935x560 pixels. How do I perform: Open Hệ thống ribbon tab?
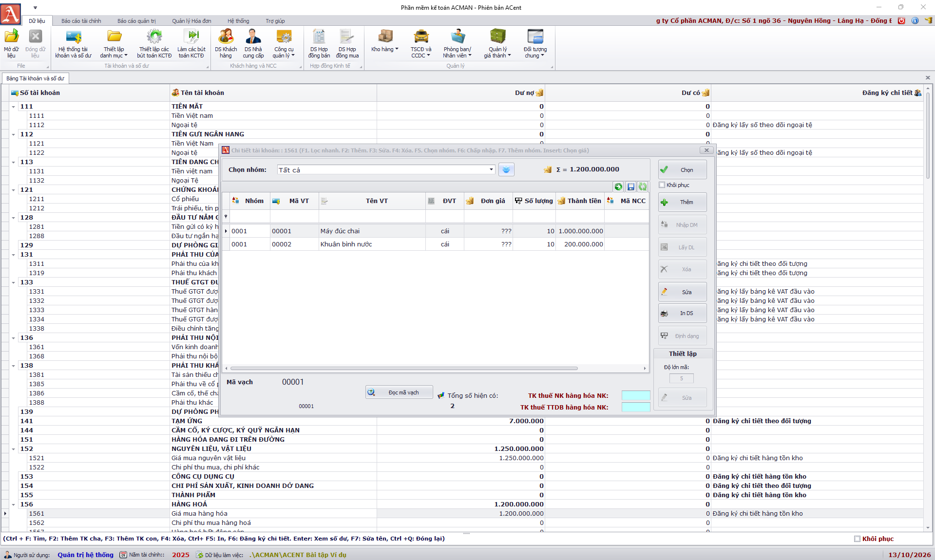coord(238,21)
